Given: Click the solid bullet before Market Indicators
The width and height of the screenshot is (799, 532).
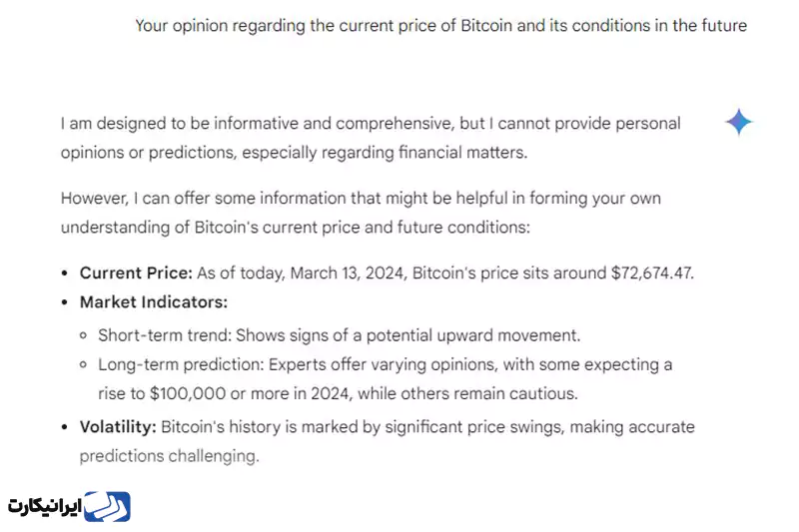Looking at the screenshot, I should [x=64, y=302].
